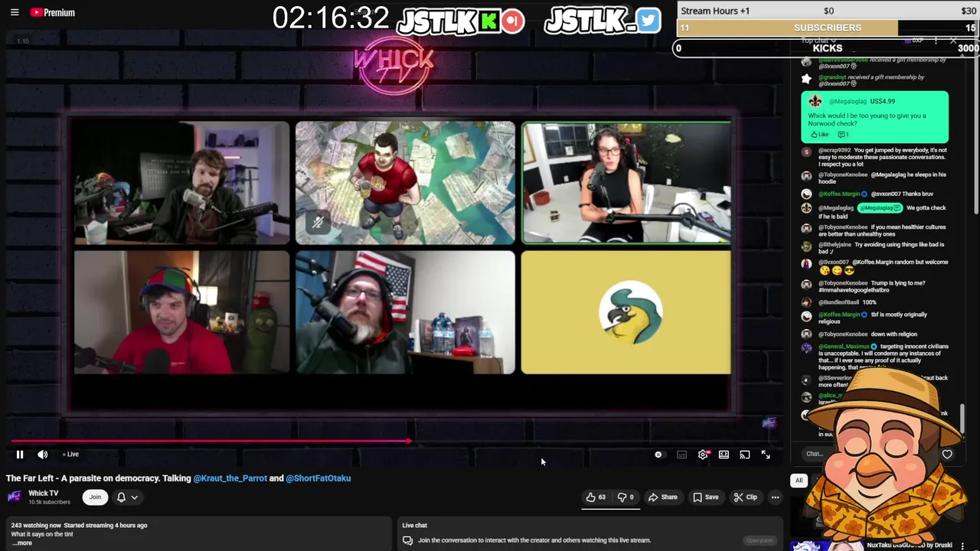This screenshot has width=980, height=551.
Task: Expand description with ...more
Action: click(22, 543)
